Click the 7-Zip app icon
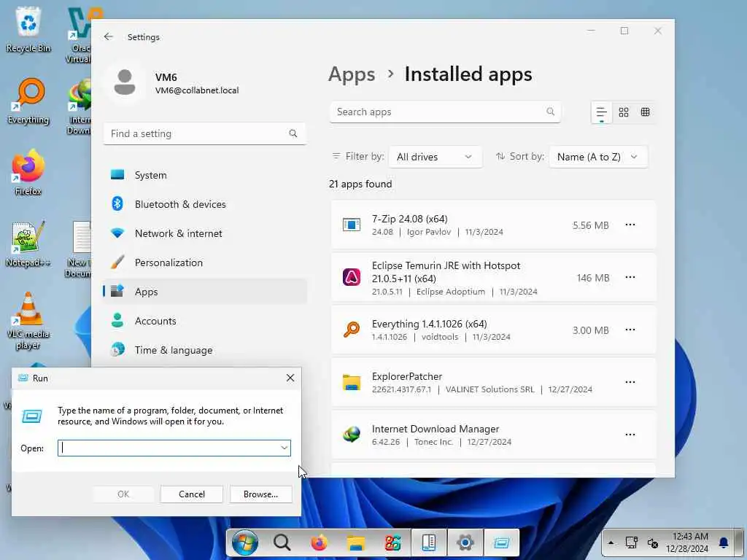Screen dimensions: 747x560 pyautogui.click(x=352, y=225)
